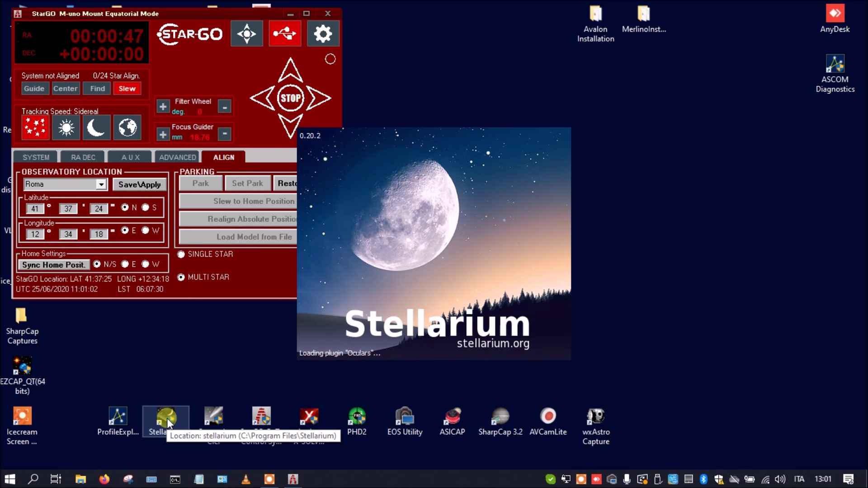Move mount west with left arrow

click(x=263, y=98)
